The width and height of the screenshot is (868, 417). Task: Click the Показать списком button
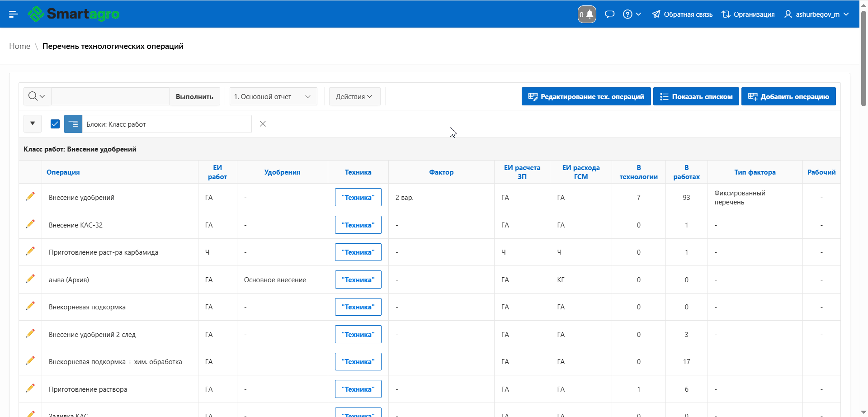(x=696, y=96)
